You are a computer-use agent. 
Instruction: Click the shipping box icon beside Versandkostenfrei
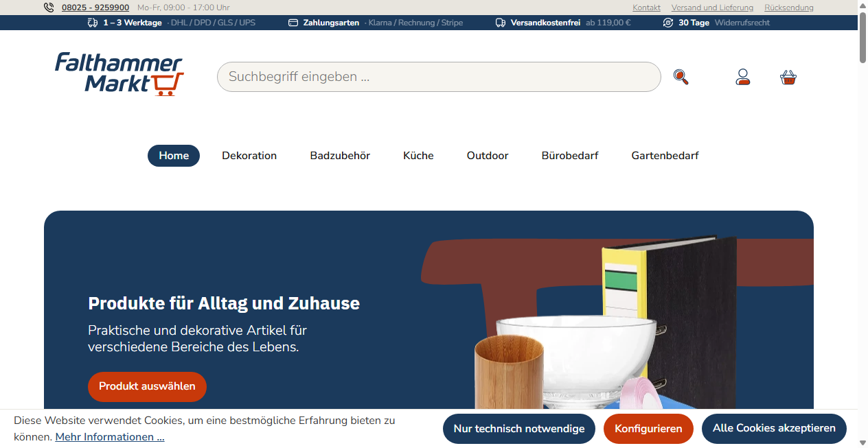click(x=501, y=23)
